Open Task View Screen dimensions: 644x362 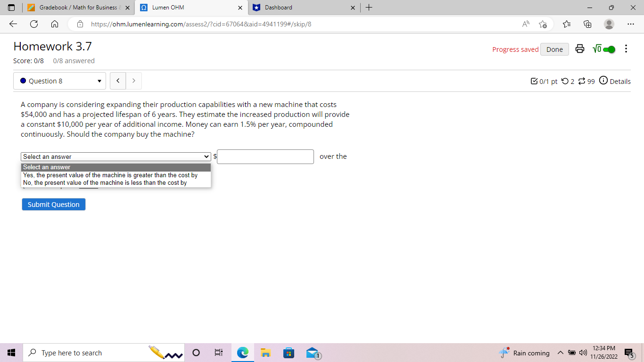(x=219, y=353)
